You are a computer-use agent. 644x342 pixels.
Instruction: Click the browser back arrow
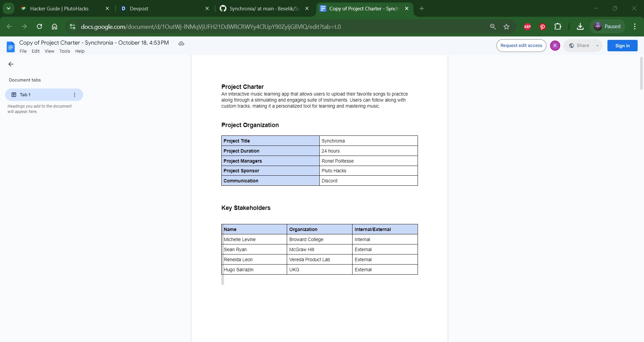coord(9,26)
